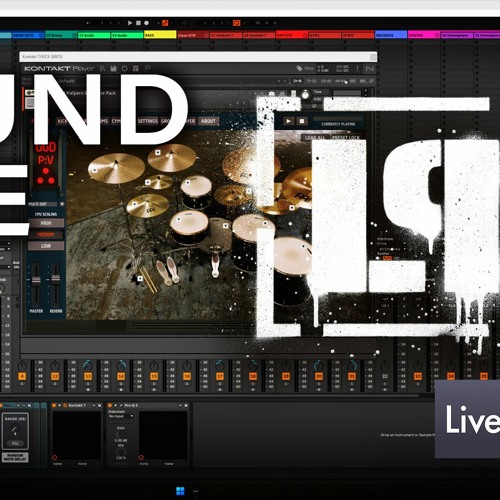Expand the kick drum dropdown marker
This screenshot has width=500, height=500.
pos(225,226)
